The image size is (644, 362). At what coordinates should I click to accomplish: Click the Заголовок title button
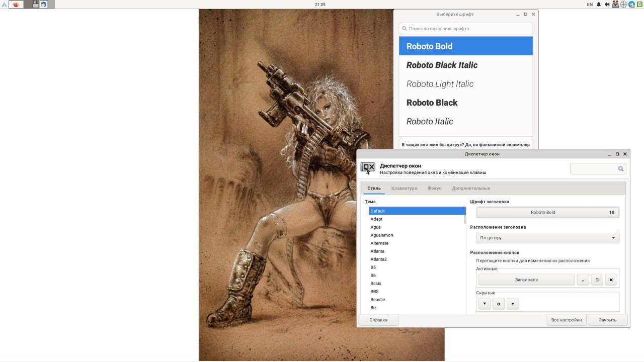point(526,280)
